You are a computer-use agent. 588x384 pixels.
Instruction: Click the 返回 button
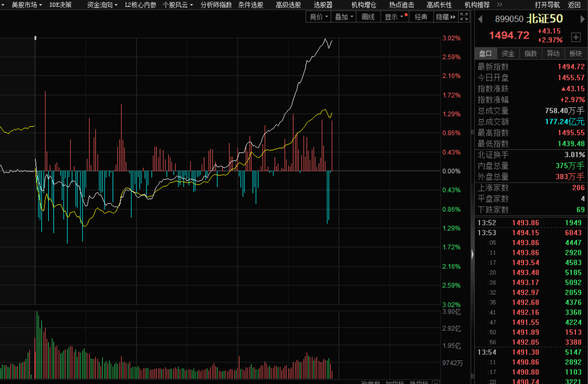[574, 5]
